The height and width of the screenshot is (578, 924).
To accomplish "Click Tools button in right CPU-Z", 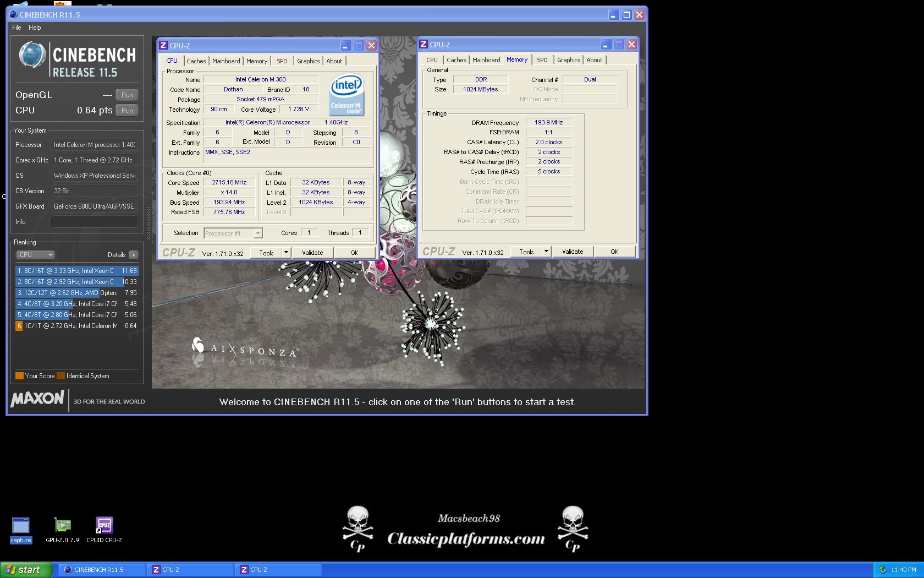I will pyautogui.click(x=526, y=252).
